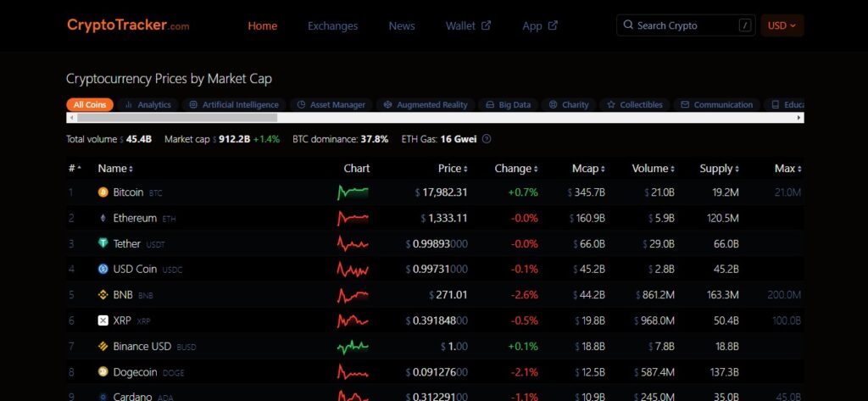Open the USD currency dropdown
The width and height of the screenshot is (868, 401).
[782, 25]
